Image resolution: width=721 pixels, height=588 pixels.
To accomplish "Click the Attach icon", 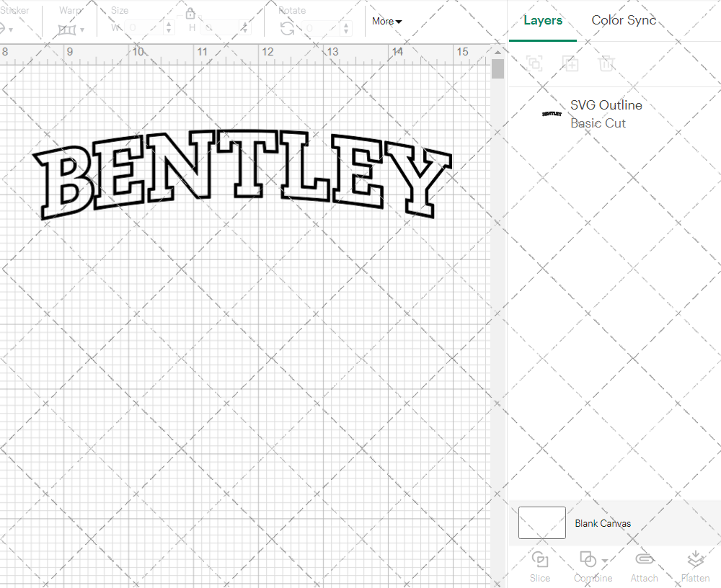I will (644, 566).
